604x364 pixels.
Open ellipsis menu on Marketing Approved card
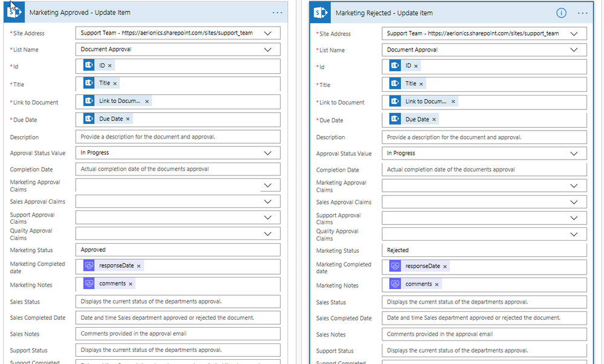click(277, 12)
